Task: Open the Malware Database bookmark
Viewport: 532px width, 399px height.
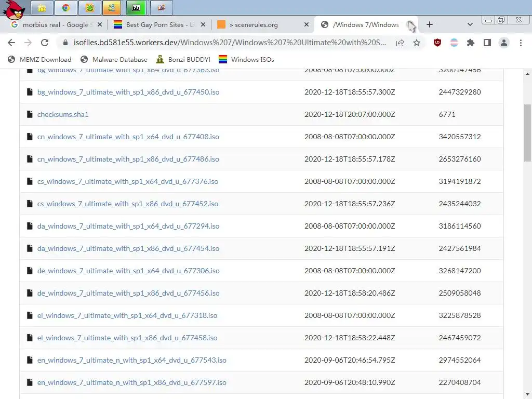Action: 114,59
